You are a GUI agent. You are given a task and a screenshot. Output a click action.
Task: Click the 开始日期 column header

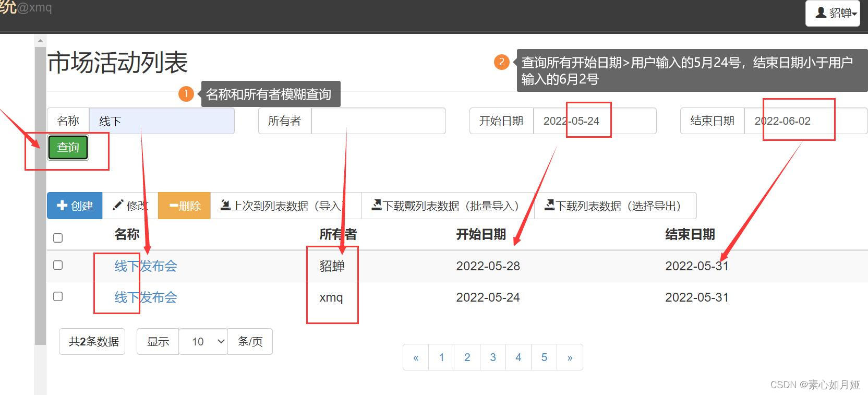[481, 234]
